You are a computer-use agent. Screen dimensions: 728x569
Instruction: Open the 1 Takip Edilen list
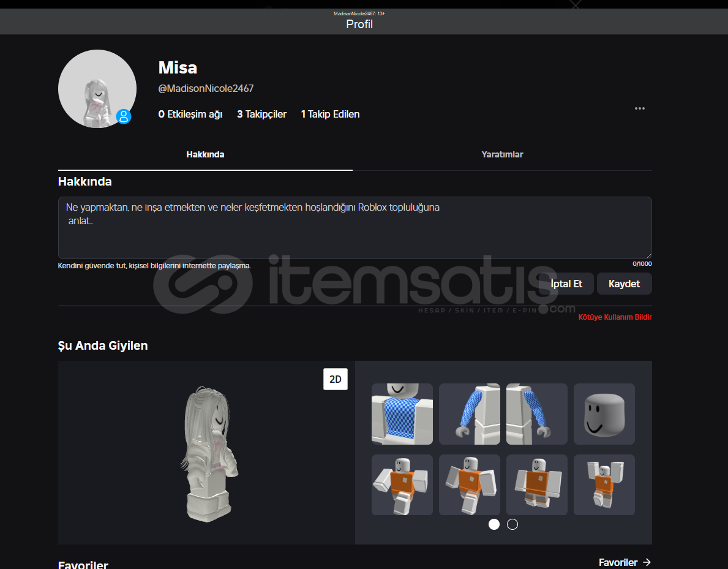click(x=330, y=115)
